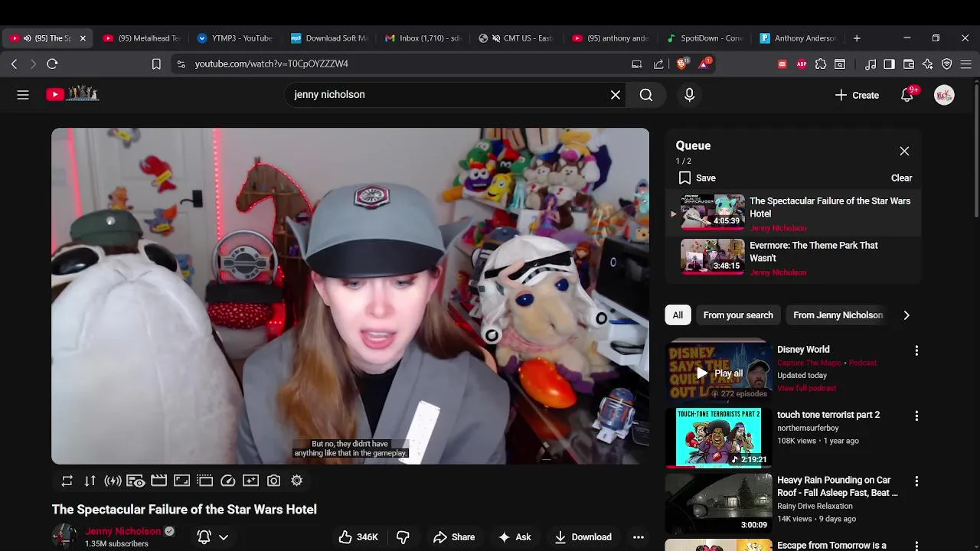Open the Brave Shields lion icon
980x551 pixels.
pyautogui.click(x=681, y=64)
